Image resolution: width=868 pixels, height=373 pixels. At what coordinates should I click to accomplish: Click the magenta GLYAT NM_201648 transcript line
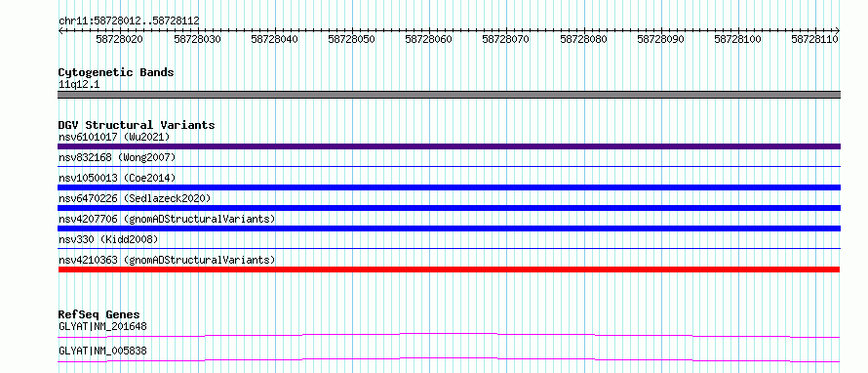click(449, 335)
